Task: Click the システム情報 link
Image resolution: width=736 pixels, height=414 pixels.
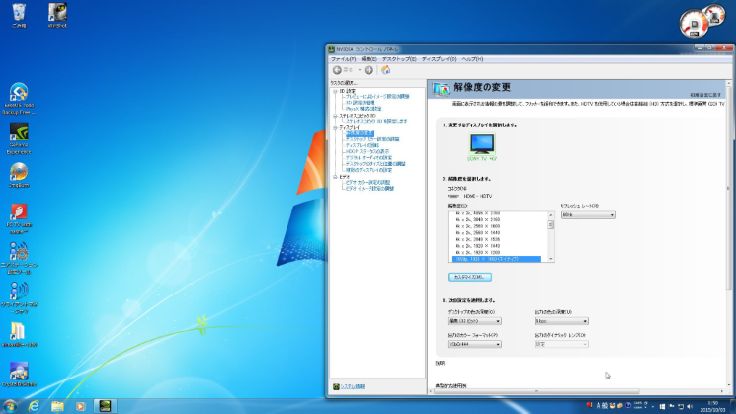Action: pos(353,386)
